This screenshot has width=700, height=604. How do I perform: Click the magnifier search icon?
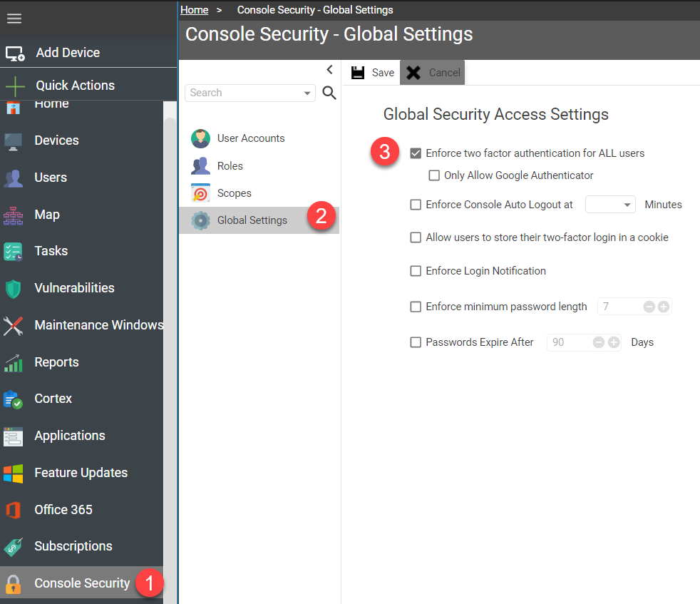(x=329, y=93)
